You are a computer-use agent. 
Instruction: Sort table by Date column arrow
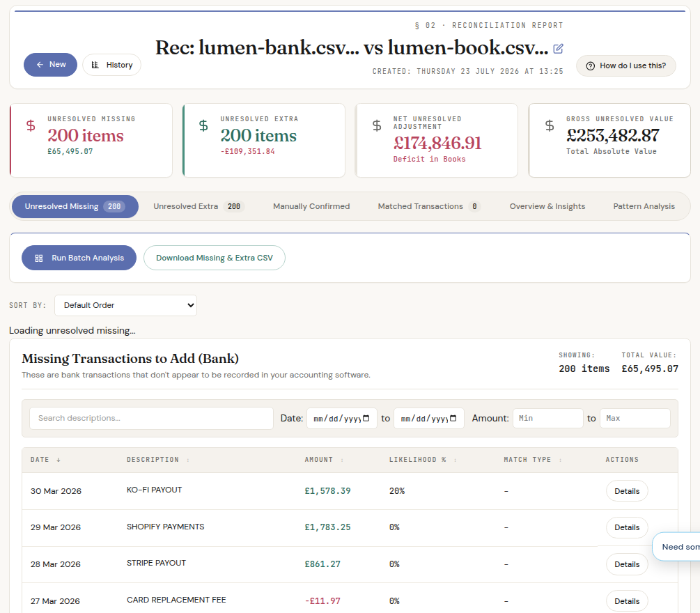59,460
